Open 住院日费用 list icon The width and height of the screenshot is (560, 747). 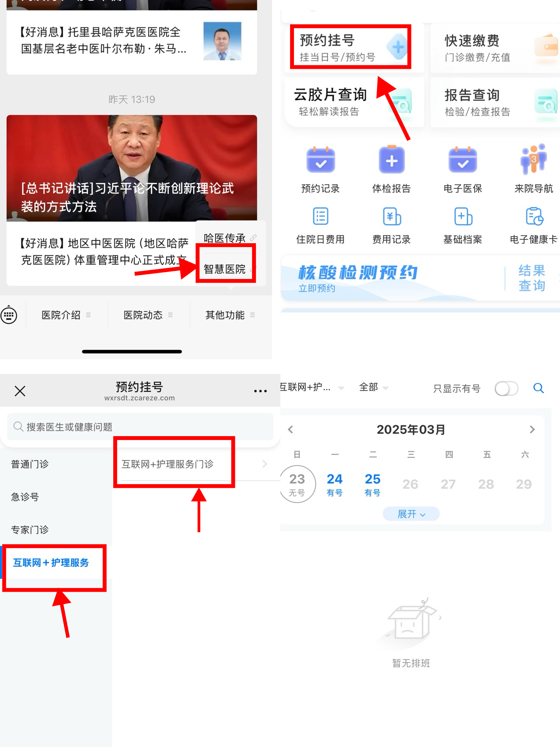(x=320, y=217)
